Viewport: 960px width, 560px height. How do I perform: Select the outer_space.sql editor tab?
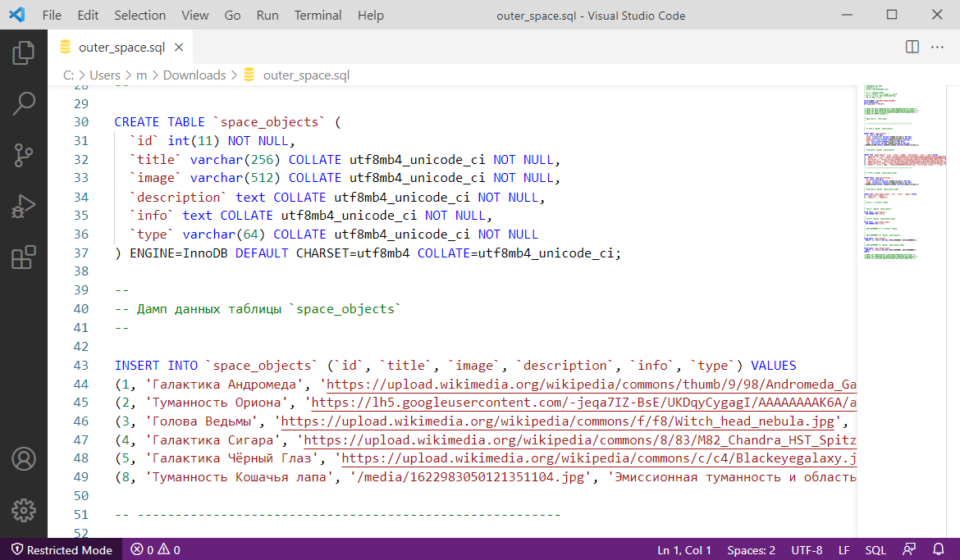pos(121,47)
